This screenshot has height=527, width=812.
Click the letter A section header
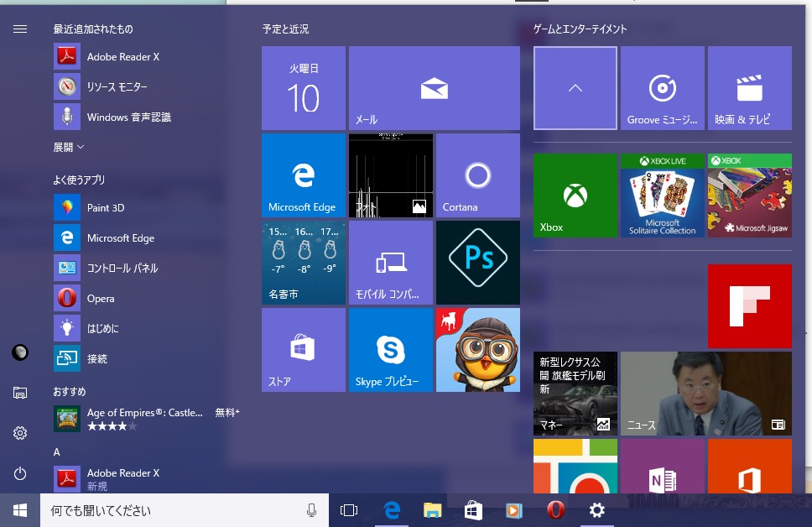[57, 451]
